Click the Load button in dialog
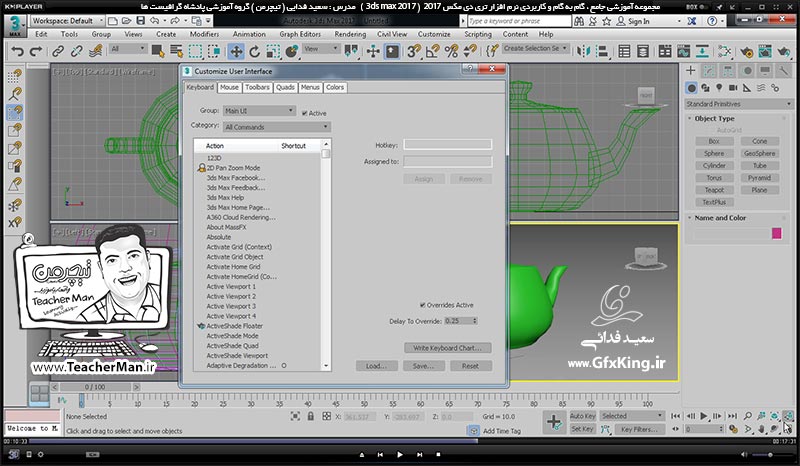The height and width of the screenshot is (466, 800). 377,366
